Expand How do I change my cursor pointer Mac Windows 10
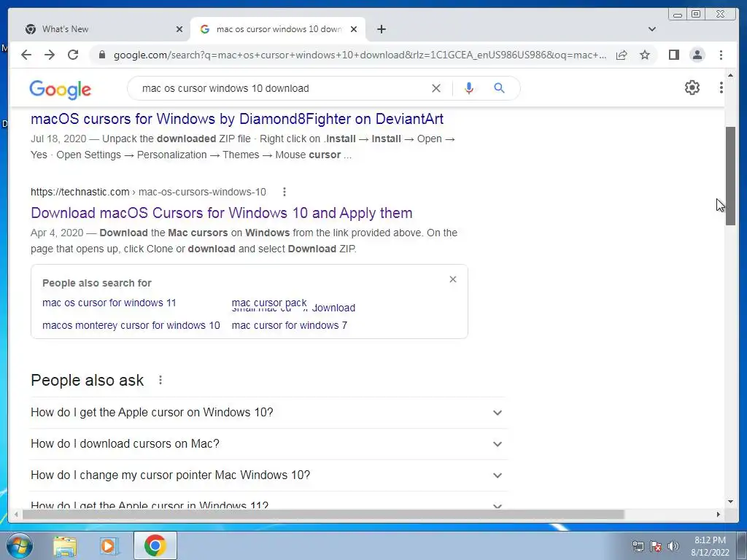This screenshot has height=560, width=747. 268,475
